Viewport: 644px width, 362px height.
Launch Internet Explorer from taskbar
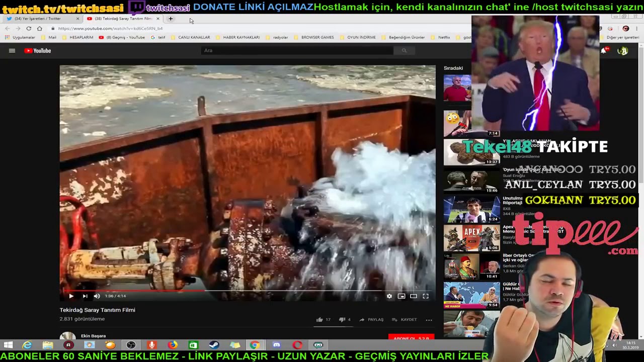tap(27, 345)
